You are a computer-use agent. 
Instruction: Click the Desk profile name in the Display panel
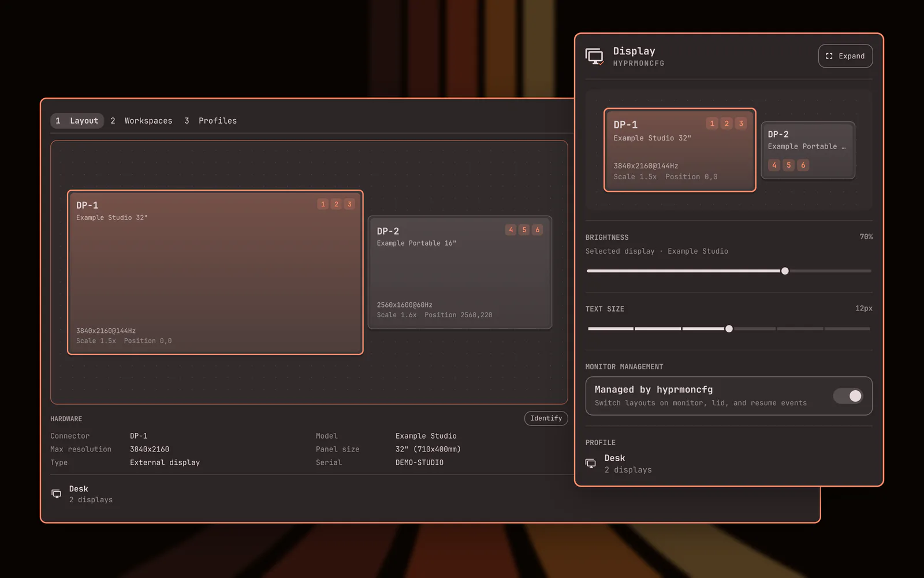point(614,458)
